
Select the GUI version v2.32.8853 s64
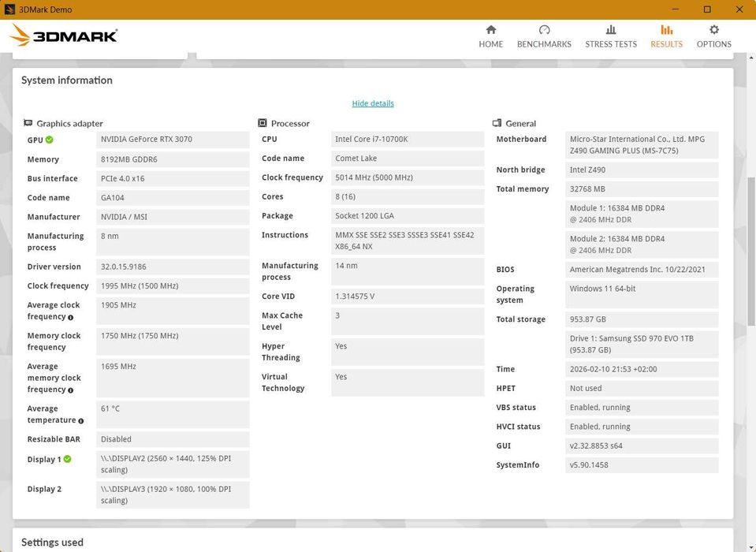(642, 446)
